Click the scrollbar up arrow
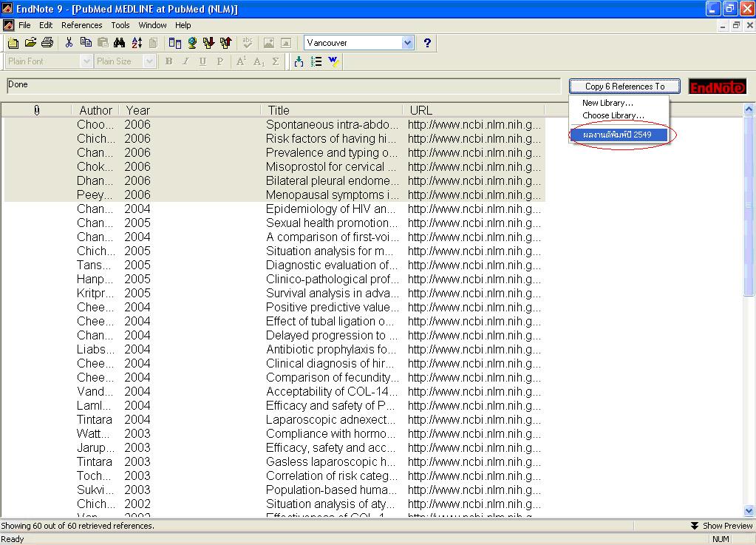This screenshot has height=545, width=756. 749,109
